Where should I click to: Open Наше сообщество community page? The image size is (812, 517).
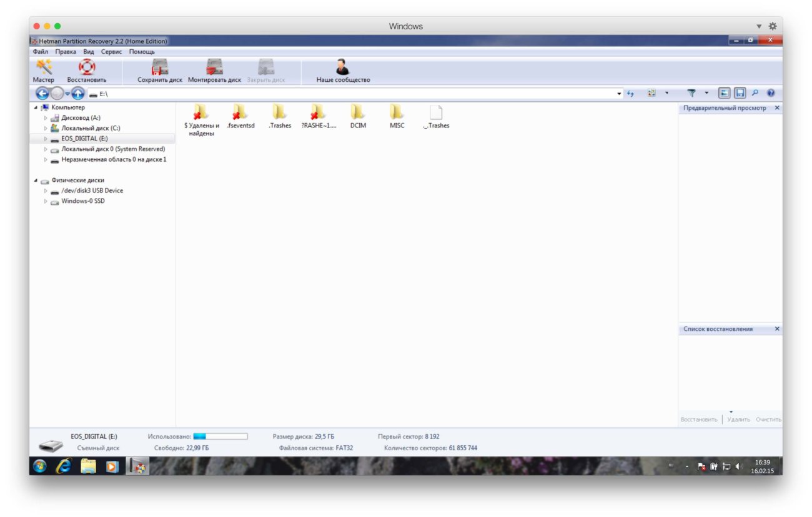[340, 69]
